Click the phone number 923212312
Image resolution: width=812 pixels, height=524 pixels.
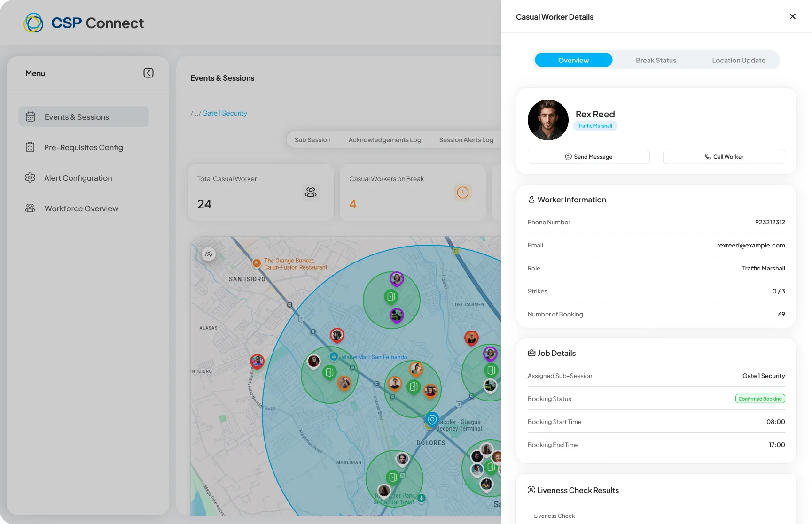point(770,222)
